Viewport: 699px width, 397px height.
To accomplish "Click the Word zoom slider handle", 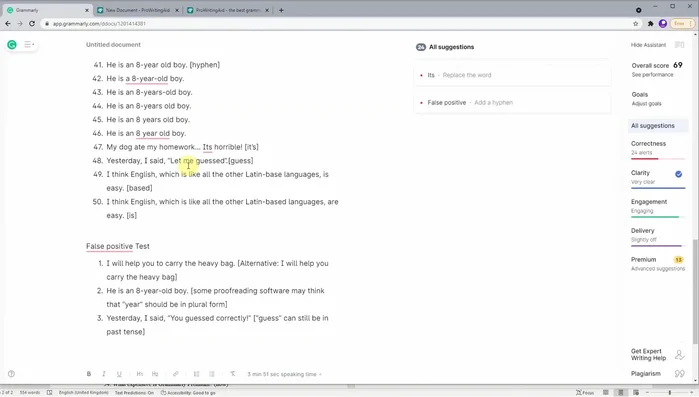I will point(670,393).
